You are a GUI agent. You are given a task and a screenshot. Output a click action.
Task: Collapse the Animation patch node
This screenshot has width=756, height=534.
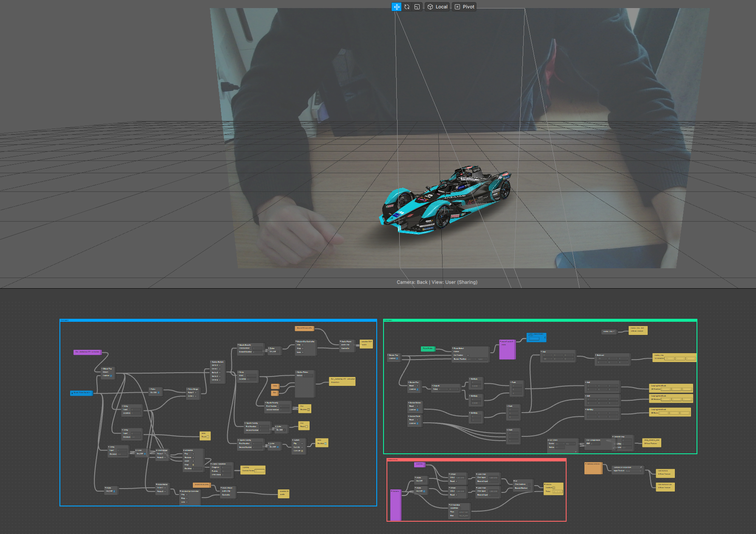coord(184,450)
